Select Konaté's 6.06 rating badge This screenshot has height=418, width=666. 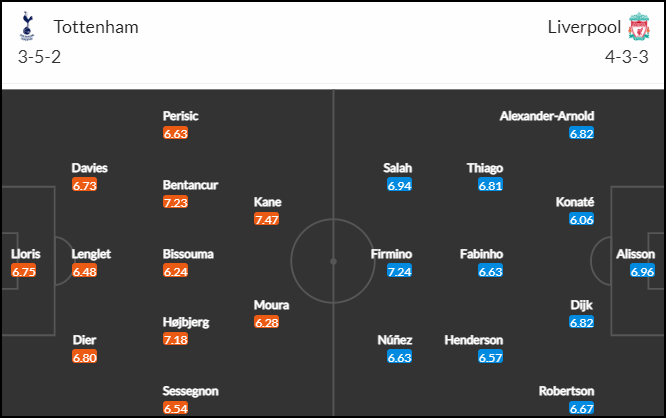click(x=581, y=219)
